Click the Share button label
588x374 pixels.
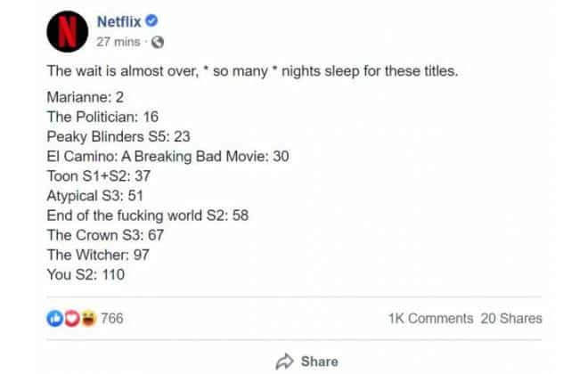pos(320,362)
